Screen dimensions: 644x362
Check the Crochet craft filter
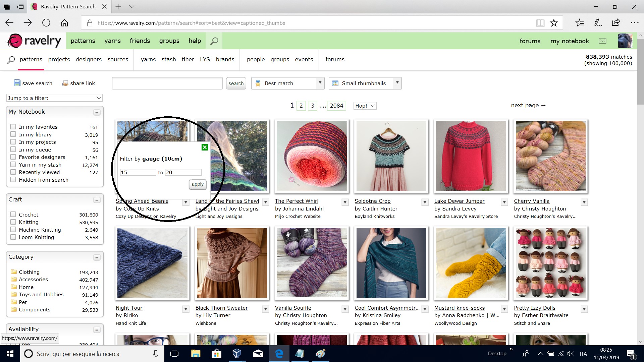tap(13, 214)
